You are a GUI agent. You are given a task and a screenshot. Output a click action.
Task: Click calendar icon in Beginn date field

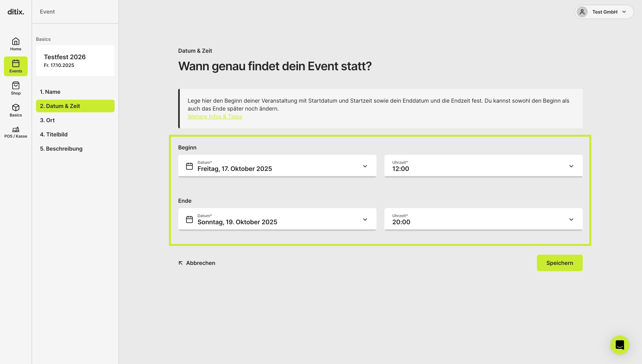pyautogui.click(x=189, y=166)
